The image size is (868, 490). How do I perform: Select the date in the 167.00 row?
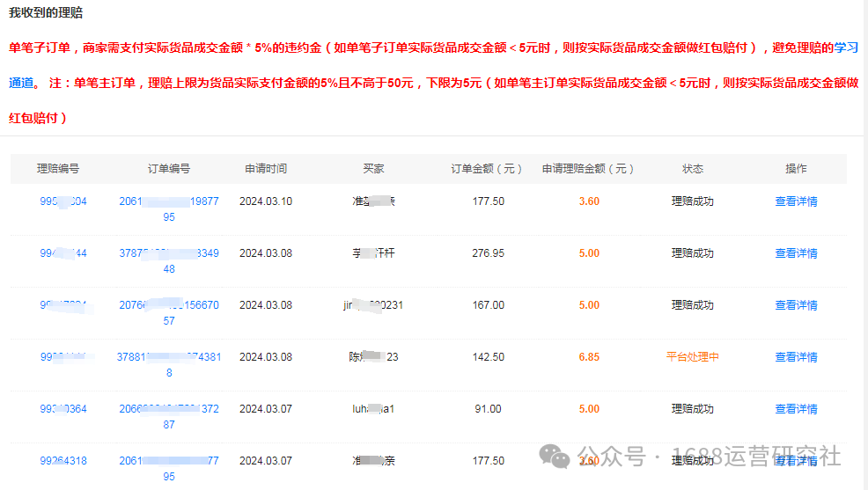point(266,305)
